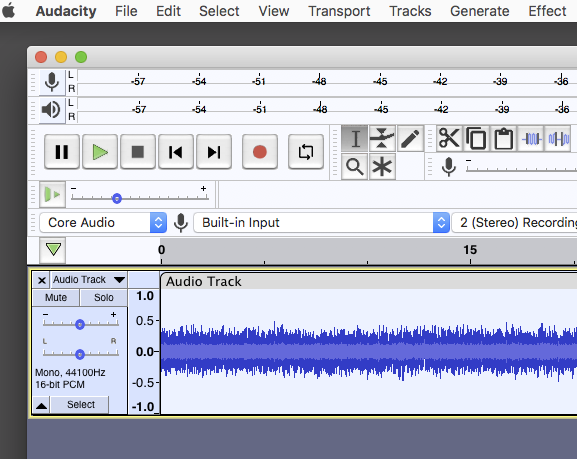This screenshot has width=577, height=459.
Task: Click the playback level meter bar
Action: point(328,110)
